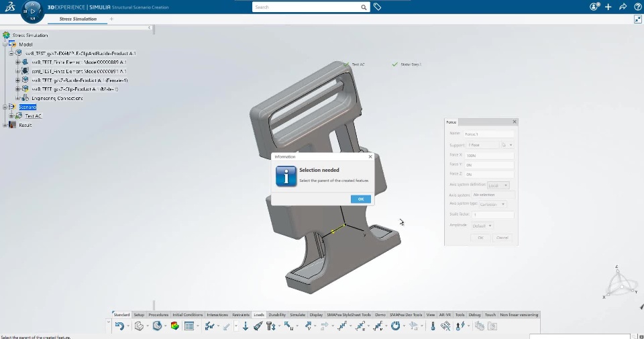The height and width of the screenshot is (339, 644).
Task: Expand the Finite Element Model00000889 node
Action: [17, 62]
